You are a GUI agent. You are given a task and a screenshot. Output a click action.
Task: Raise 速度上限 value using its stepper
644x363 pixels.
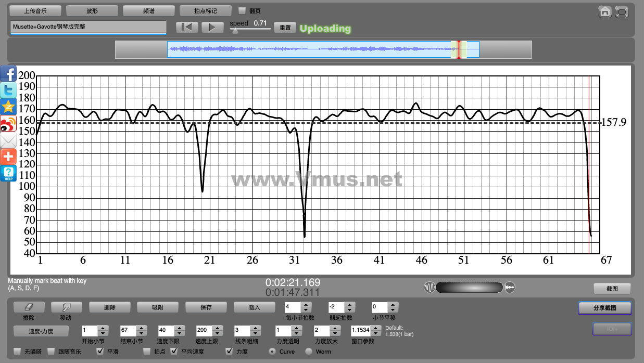(x=217, y=328)
